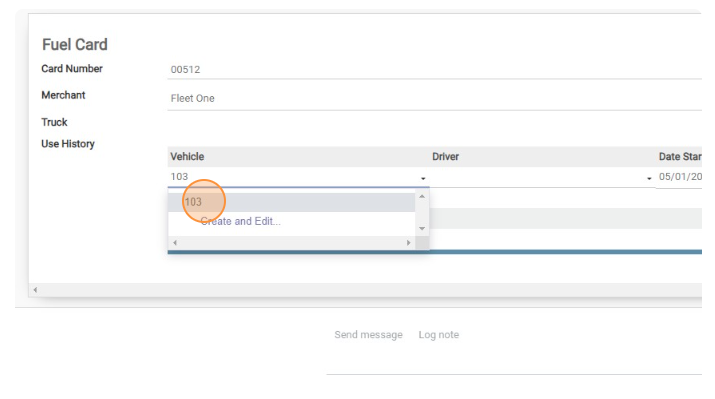Open the Log note tab
This screenshot has height=399, width=715.
(439, 335)
